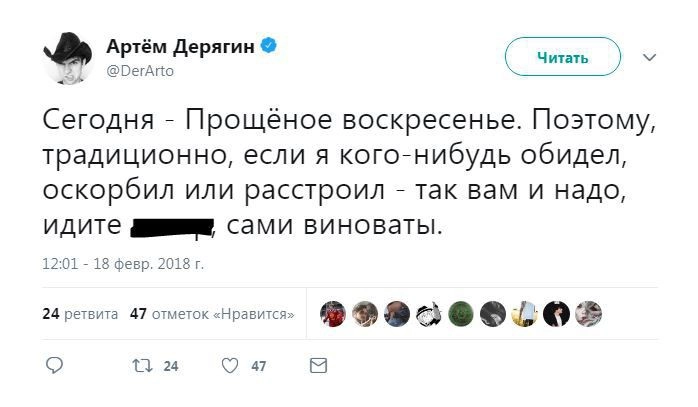Open the black-and-white cartoon liker avatar
698x407 pixels.
(428, 314)
